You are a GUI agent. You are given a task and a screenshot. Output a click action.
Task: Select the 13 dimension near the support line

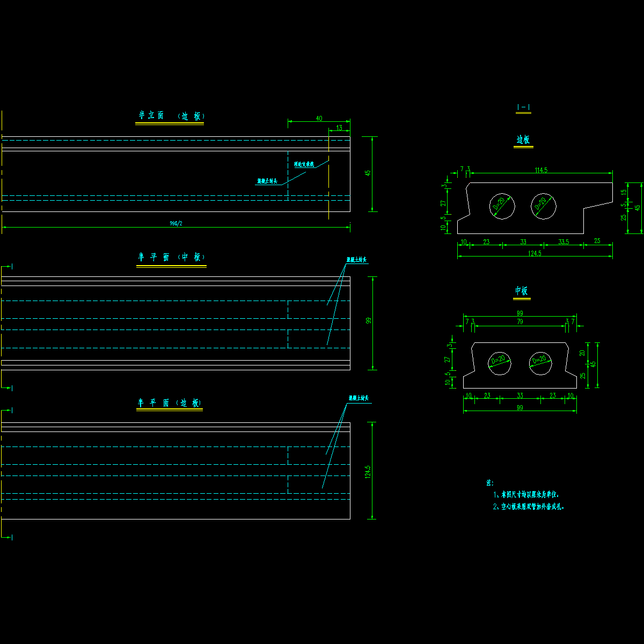339,128
